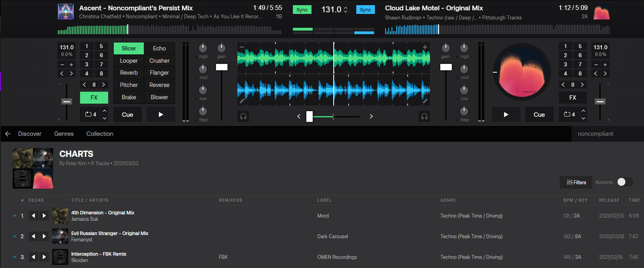644x268 pixels.
Task: Load Evil Russian Stranger to left deck
Action: tap(34, 236)
